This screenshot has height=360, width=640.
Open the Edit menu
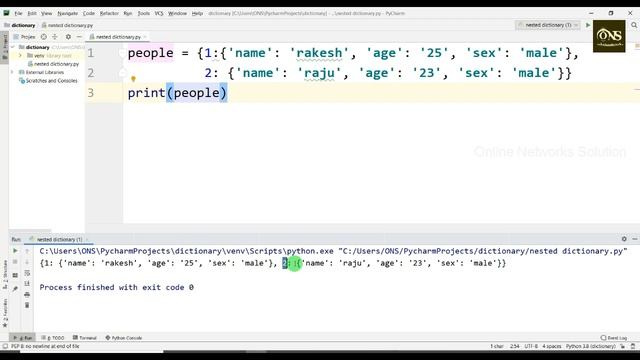pos(32,13)
